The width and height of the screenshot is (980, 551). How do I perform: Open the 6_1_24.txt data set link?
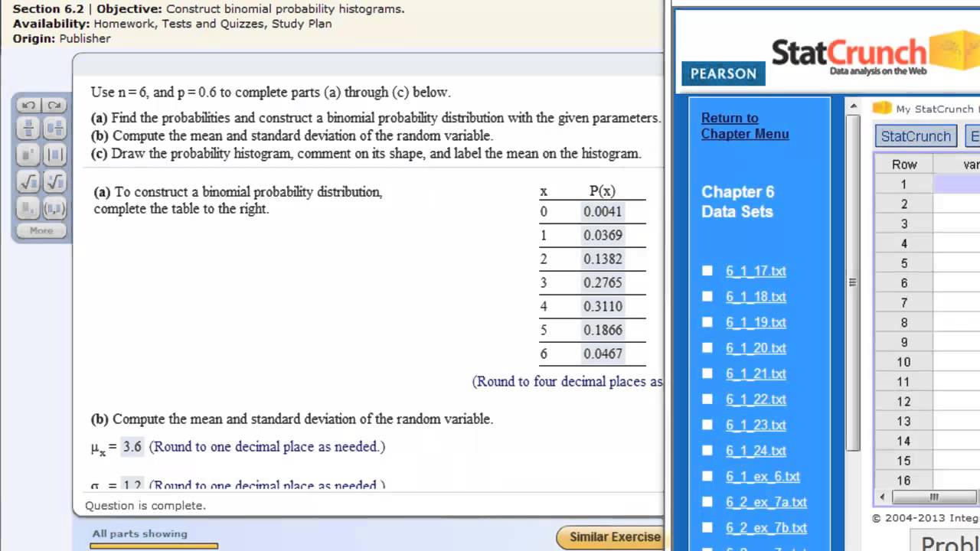756,451
